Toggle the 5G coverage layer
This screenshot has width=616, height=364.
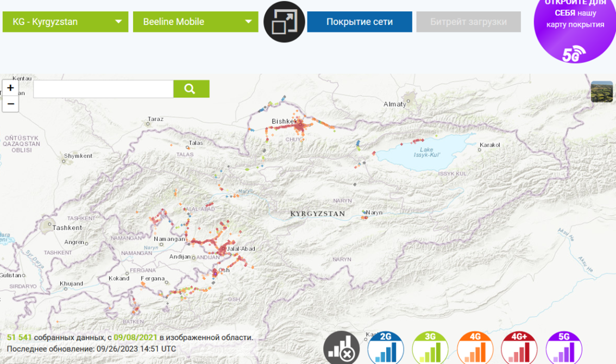point(564,349)
